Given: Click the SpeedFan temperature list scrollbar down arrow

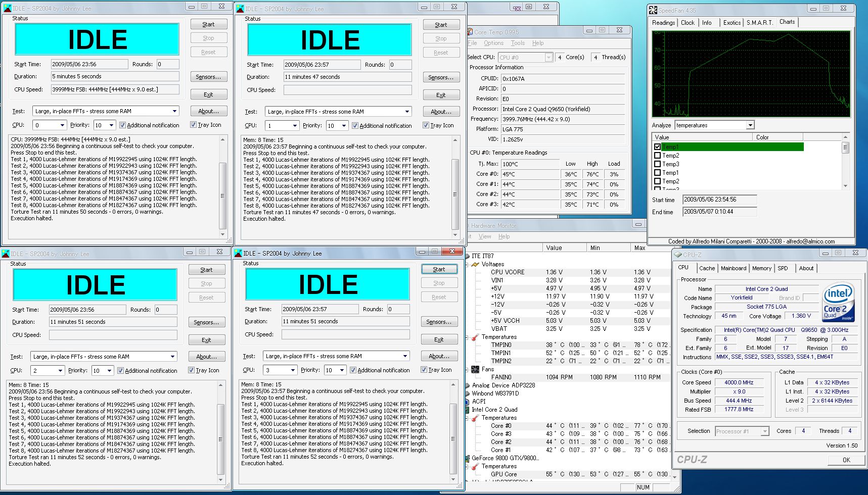Looking at the screenshot, I should coord(846,186).
